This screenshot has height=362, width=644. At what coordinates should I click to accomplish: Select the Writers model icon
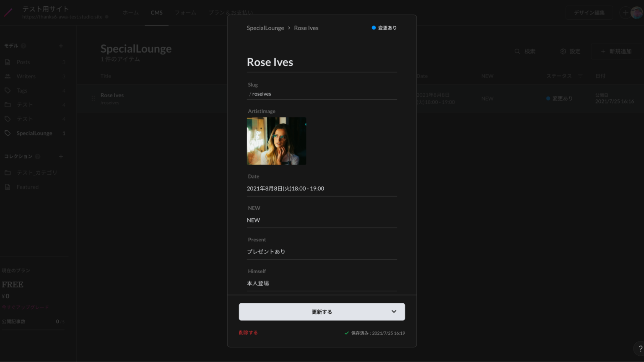[x=7, y=76]
